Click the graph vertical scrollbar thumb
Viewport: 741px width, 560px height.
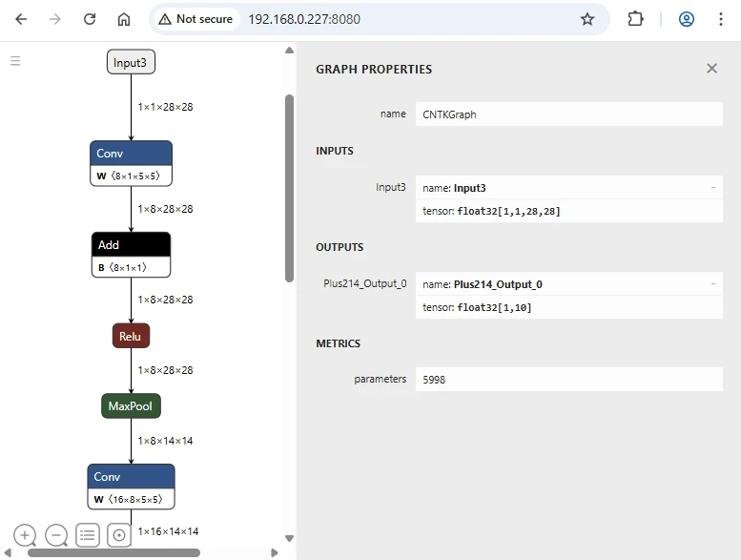point(289,186)
